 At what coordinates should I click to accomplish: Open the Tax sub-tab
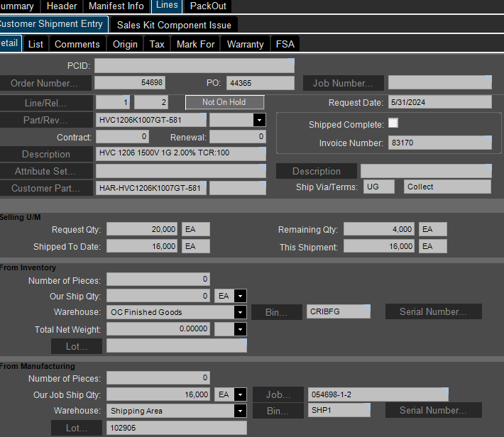click(157, 44)
